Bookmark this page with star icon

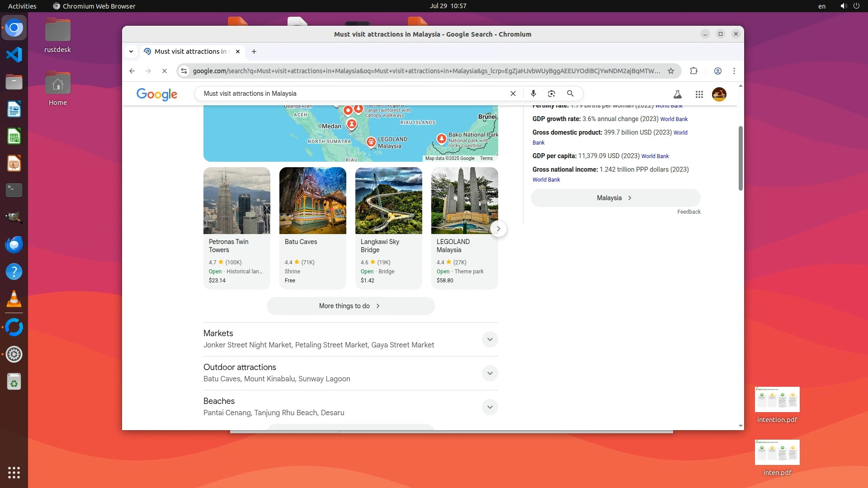tap(671, 71)
